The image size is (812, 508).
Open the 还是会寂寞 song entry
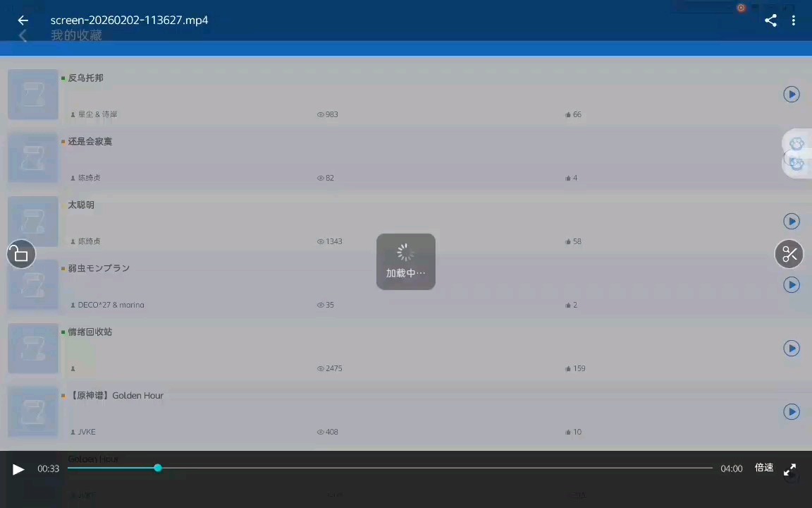(x=90, y=142)
